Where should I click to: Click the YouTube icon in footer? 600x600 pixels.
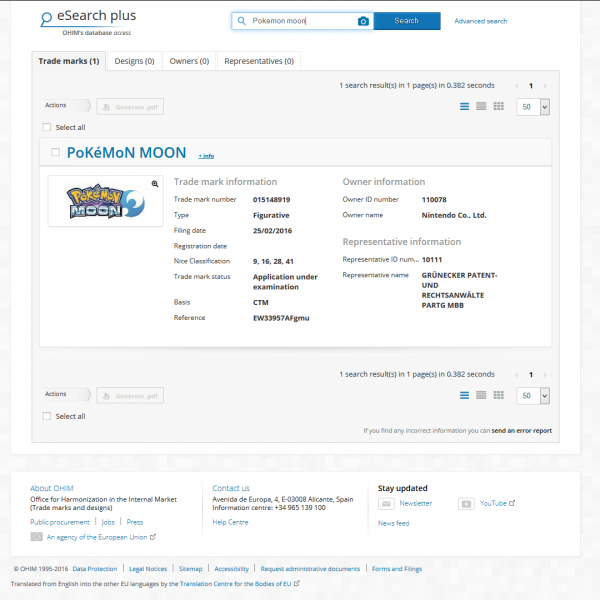[x=466, y=504]
